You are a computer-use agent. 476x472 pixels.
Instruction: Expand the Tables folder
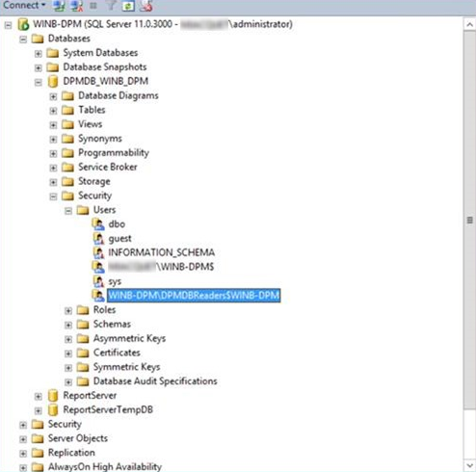pos(53,111)
